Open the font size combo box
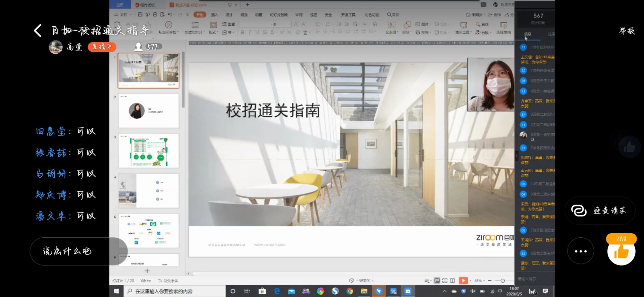This screenshot has height=297, width=644. [x=282, y=24]
